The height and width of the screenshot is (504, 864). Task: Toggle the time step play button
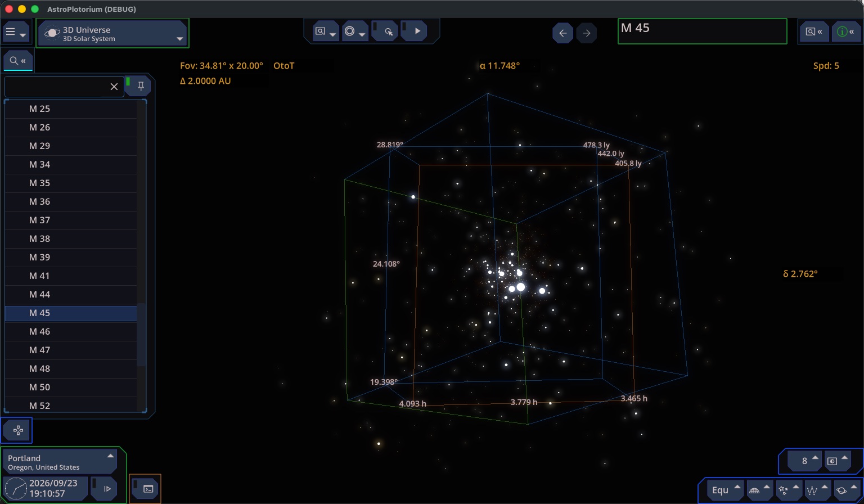pos(103,488)
